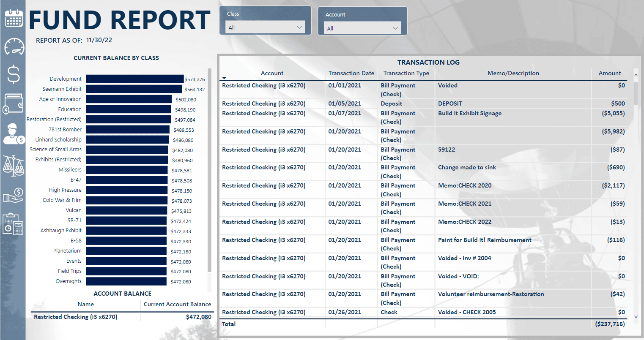644x340 pixels.
Task: Select the Ashbaugh Exhibit bar
Action: point(126,231)
